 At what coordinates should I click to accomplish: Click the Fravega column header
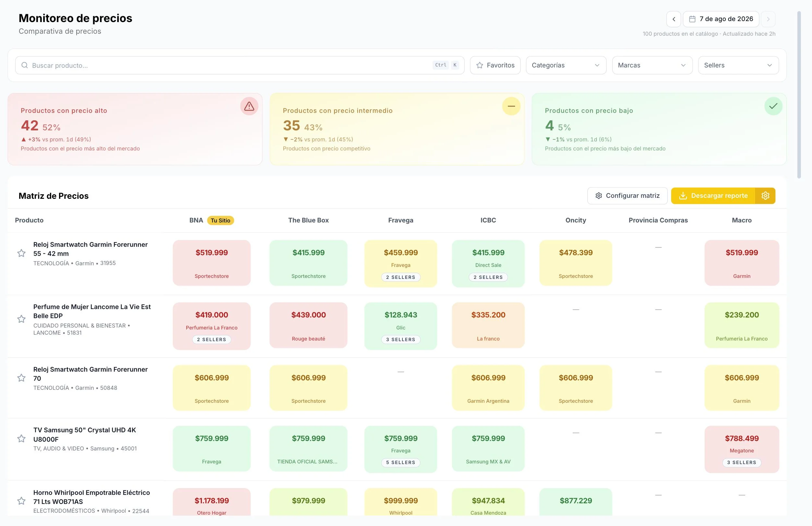tap(400, 220)
